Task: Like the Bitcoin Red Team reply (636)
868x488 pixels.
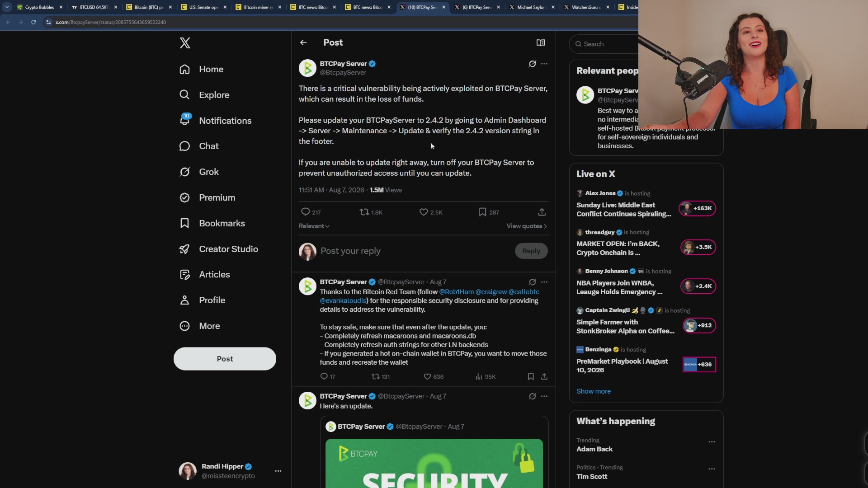Action: [433, 376]
